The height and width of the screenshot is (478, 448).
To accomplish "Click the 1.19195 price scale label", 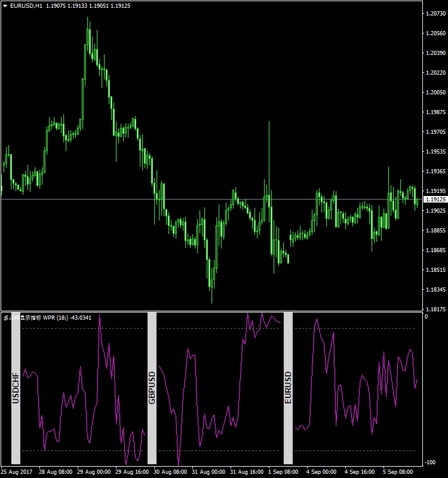I will click(435, 191).
